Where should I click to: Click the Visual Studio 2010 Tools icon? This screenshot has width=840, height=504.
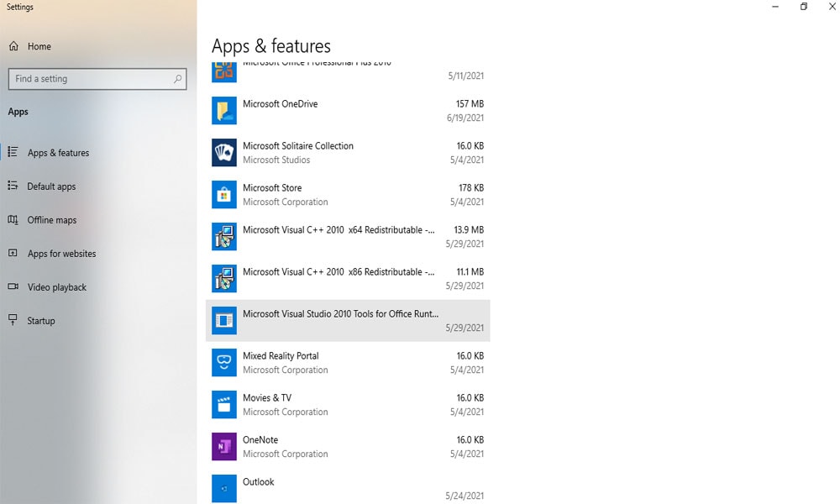coord(224,320)
